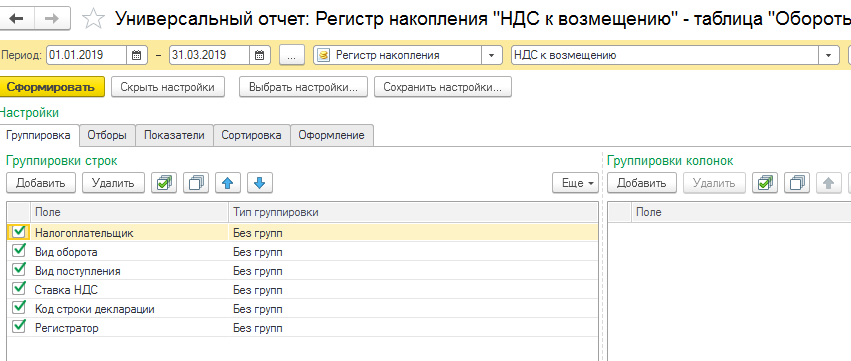Click Без групп in Ставка НДС row
Screen dimensions: 851x361
pos(258,290)
